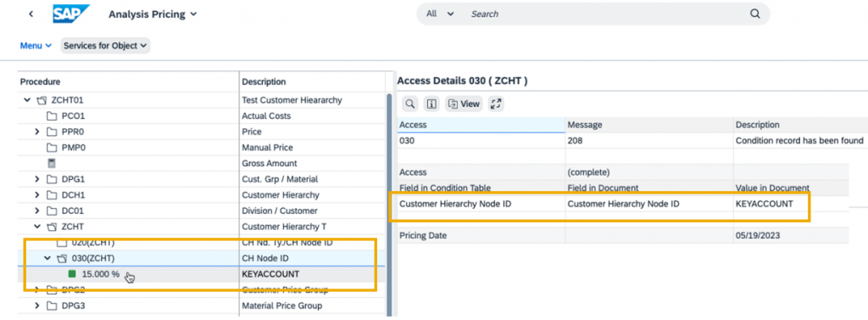Image resolution: width=868 pixels, height=320 pixels.
Task: Open the Menu dropdown
Action: 36,46
